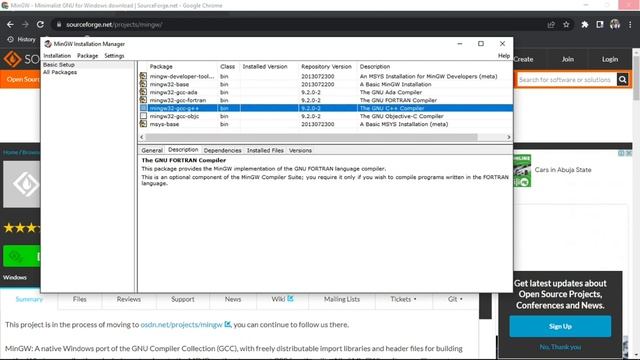The height and width of the screenshot is (360, 640).
Task: Click the SourceForge Join link
Action: 567,59
